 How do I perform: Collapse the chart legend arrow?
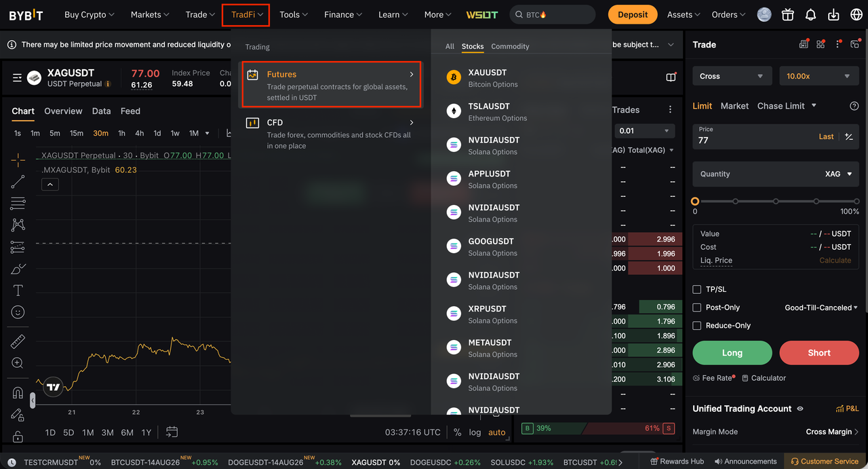pyautogui.click(x=51, y=184)
